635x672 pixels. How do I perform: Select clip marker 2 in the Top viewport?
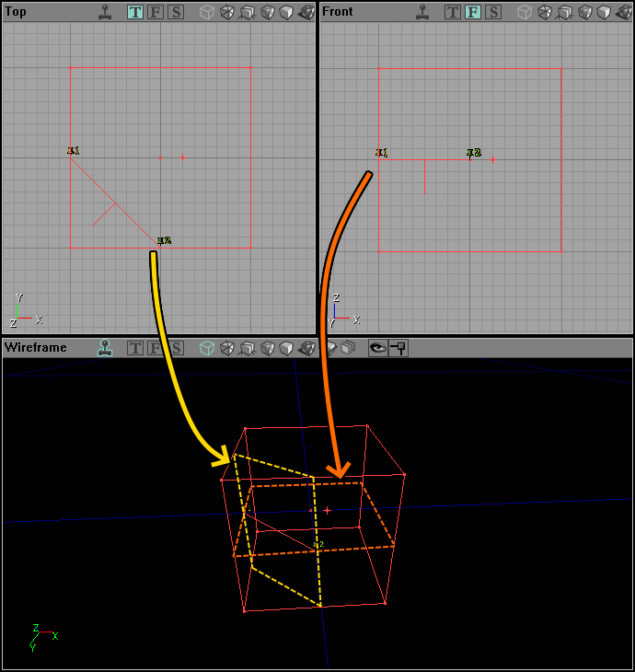[164, 241]
